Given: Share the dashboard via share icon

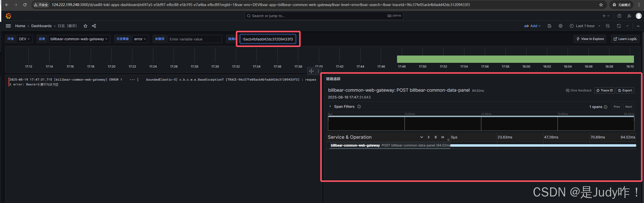Looking at the screenshot, I should [x=94, y=26].
